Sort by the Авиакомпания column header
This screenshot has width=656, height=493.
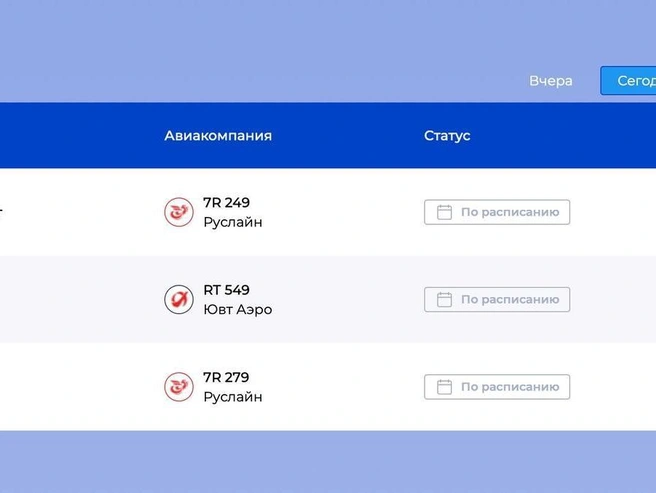pyautogui.click(x=218, y=136)
